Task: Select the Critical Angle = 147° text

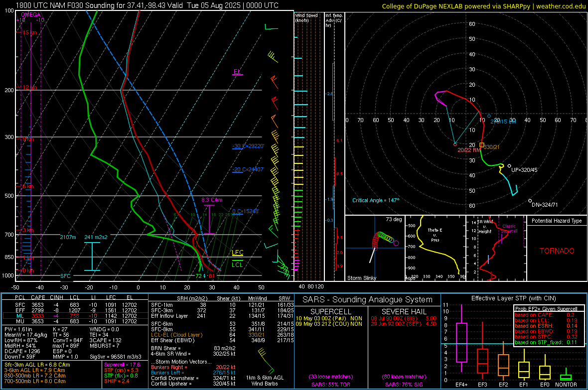Action: (x=376, y=200)
